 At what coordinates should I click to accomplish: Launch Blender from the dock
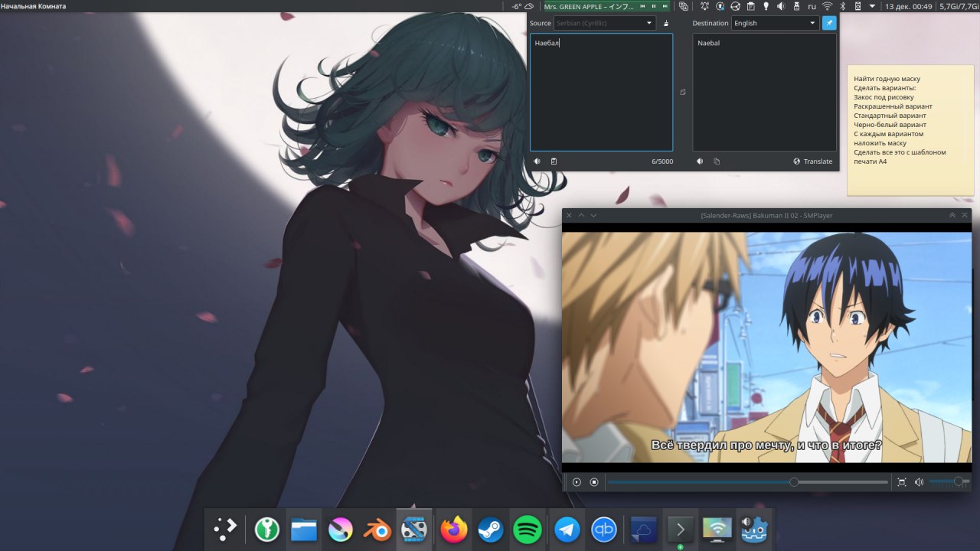(x=377, y=529)
